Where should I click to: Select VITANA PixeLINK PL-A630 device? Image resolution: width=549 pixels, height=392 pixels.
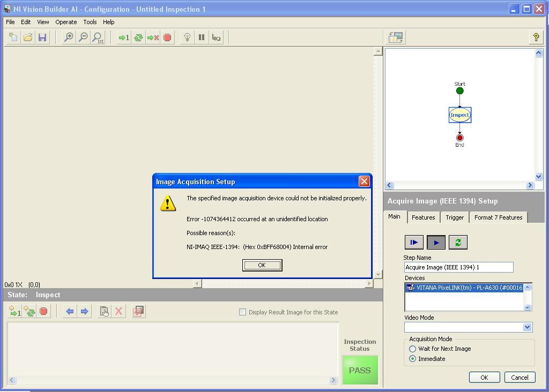464,288
